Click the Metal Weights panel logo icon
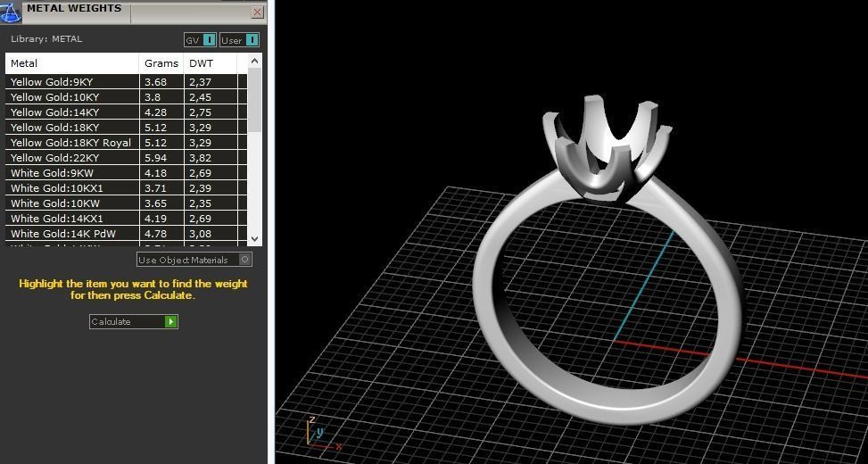This screenshot has width=868, height=464. (x=10, y=12)
